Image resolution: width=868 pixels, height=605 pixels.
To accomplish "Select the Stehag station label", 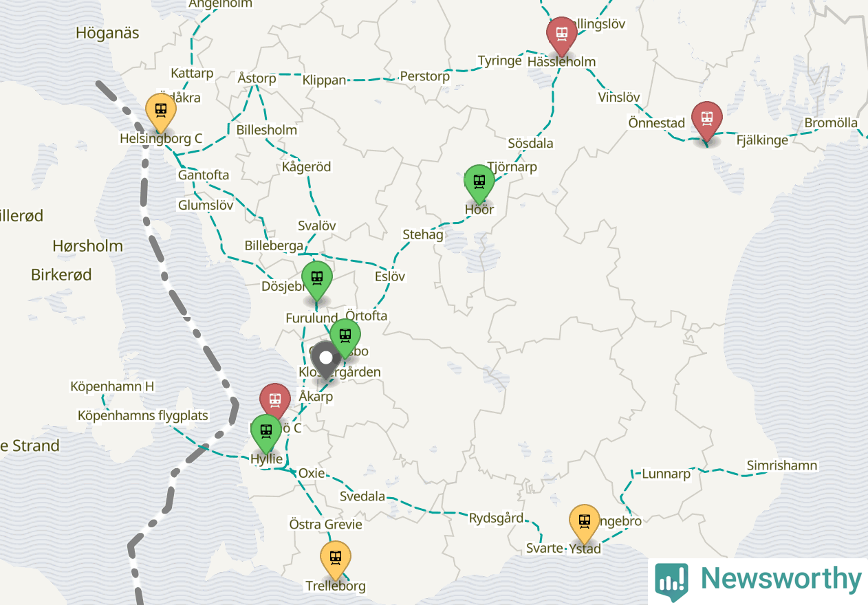I will [x=422, y=234].
